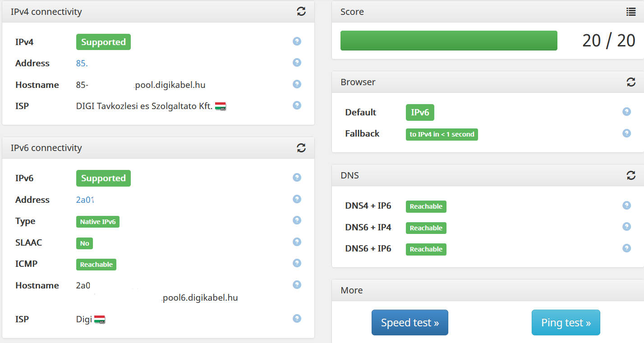Click the Native IPv6 type badge
This screenshot has height=343, width=644.
click(x=97, y=222)
